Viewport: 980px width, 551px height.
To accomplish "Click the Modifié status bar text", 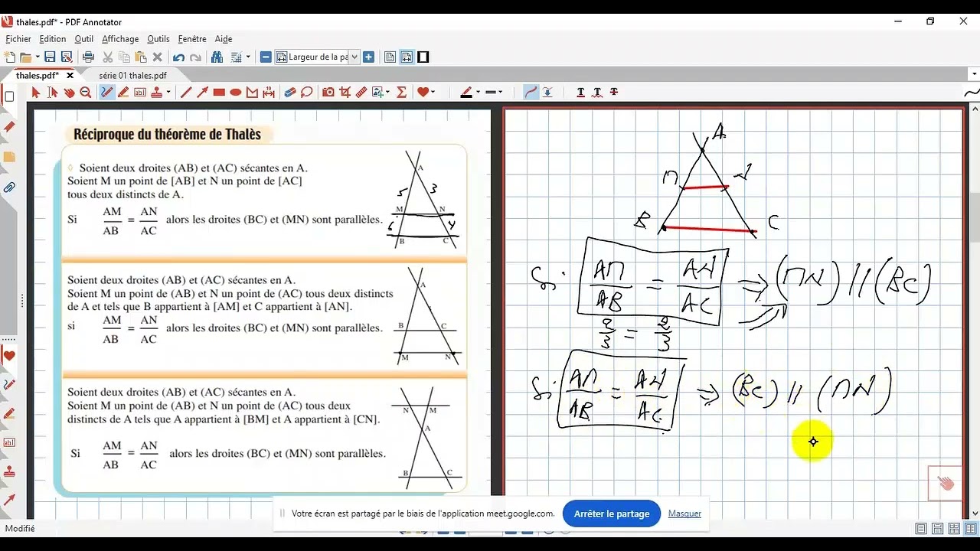I will (20, 528).
